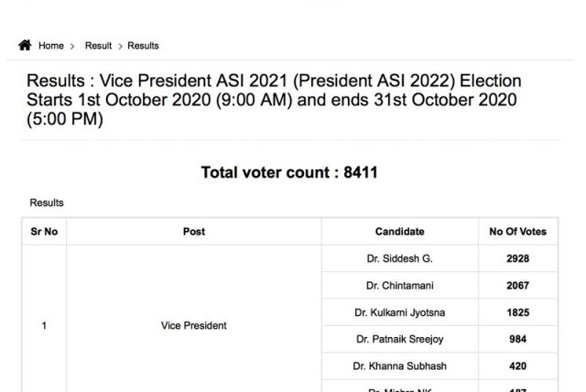The height and width of the screenshot is (392, 586).
Task: Go to the Result breadcrumb link
Action: (x=98, y=46)
